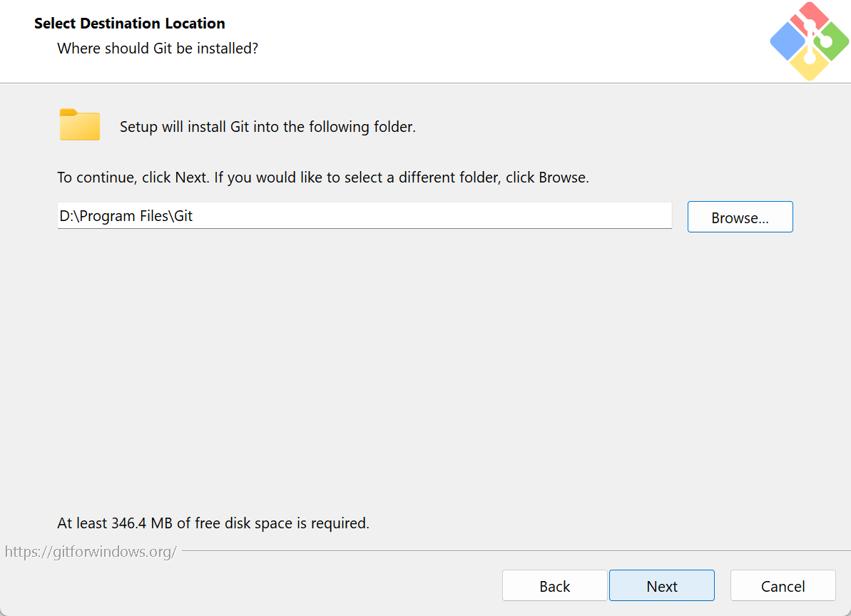This screenshot has height=616, width=851.
Task: Open folder picker with Browse button
Action: click(740, 217)
